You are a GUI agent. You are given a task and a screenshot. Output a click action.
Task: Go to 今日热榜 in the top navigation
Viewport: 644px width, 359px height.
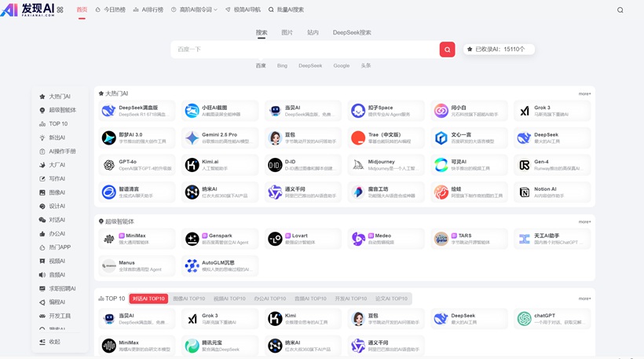[x=110, y=10]
